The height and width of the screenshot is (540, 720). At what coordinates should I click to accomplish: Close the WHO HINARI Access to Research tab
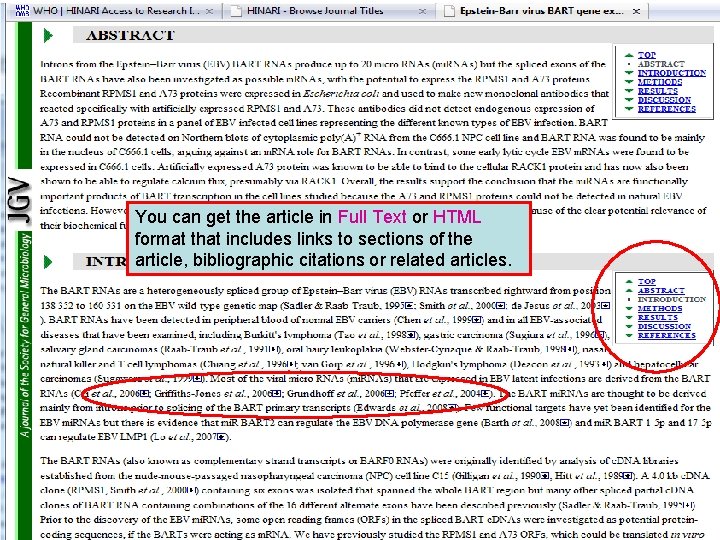coord(209,11)
